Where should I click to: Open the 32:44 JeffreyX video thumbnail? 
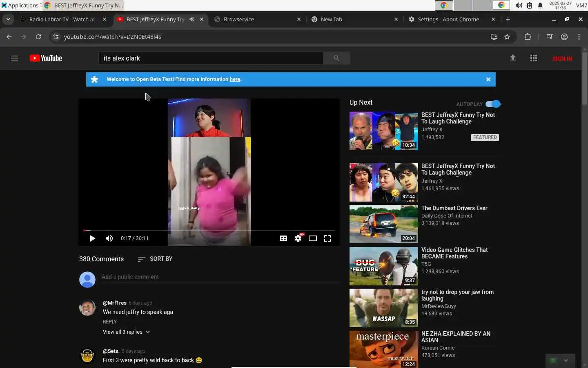coord(384,182)
